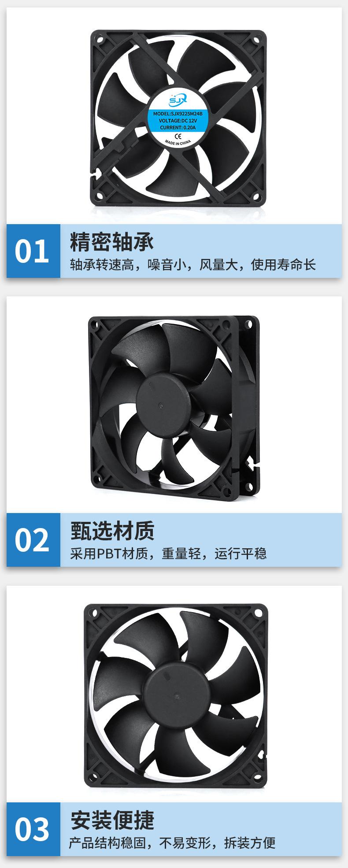Image resolution: width=348 pixels, height=868 pixels.
Task: Click the SJX logo on fan label
Action: [178, 100]
